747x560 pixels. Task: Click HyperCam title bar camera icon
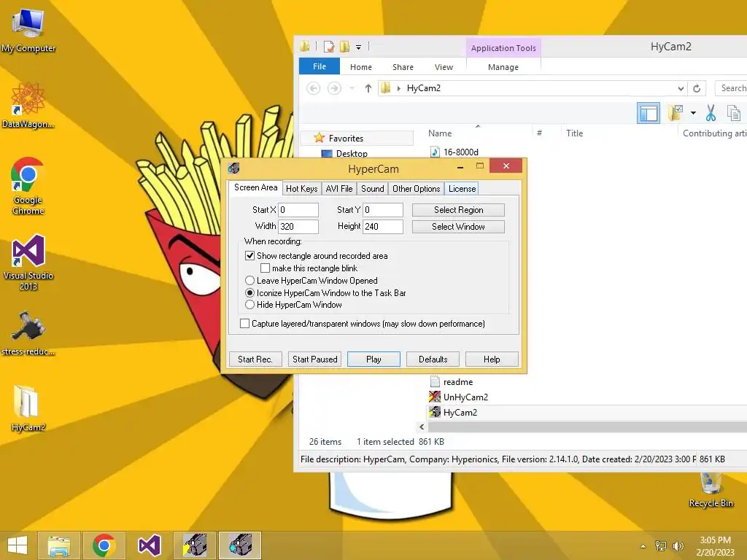pos(233,168)
